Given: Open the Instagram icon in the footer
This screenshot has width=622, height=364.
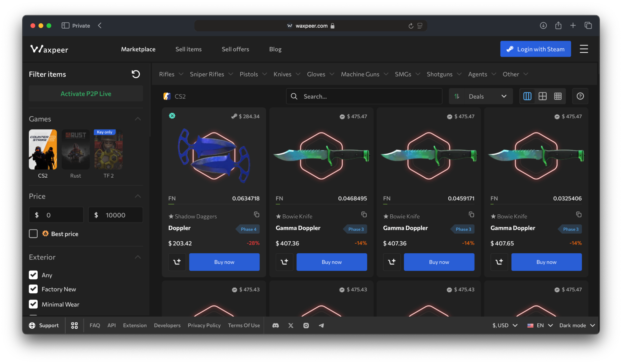Looking at the screenshot, I should [306, 325].
